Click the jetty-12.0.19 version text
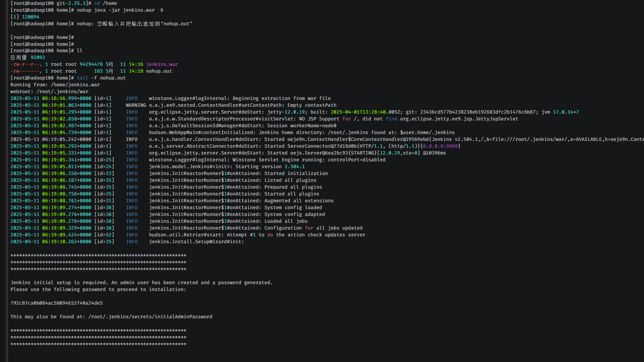644x362 pixels. [286, 112]
